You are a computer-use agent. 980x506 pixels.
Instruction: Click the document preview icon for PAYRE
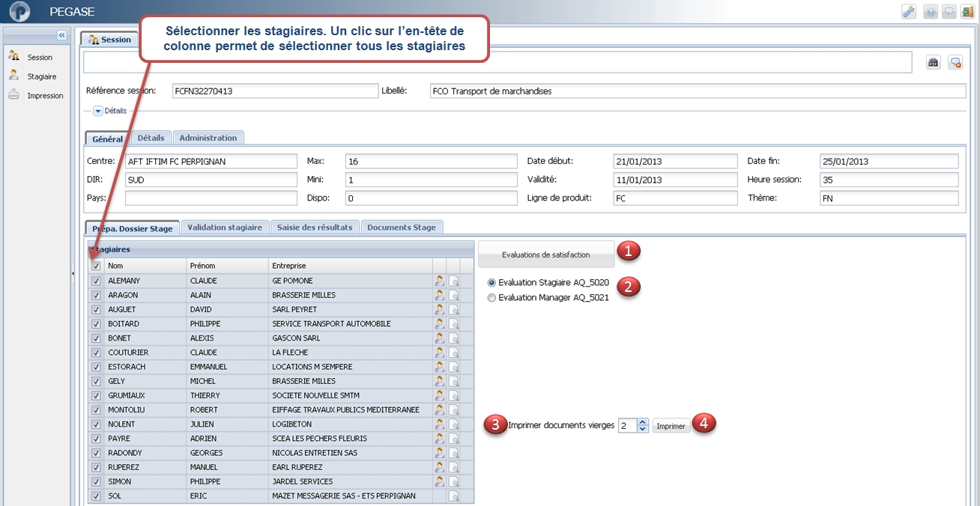[x=453, y=439]
